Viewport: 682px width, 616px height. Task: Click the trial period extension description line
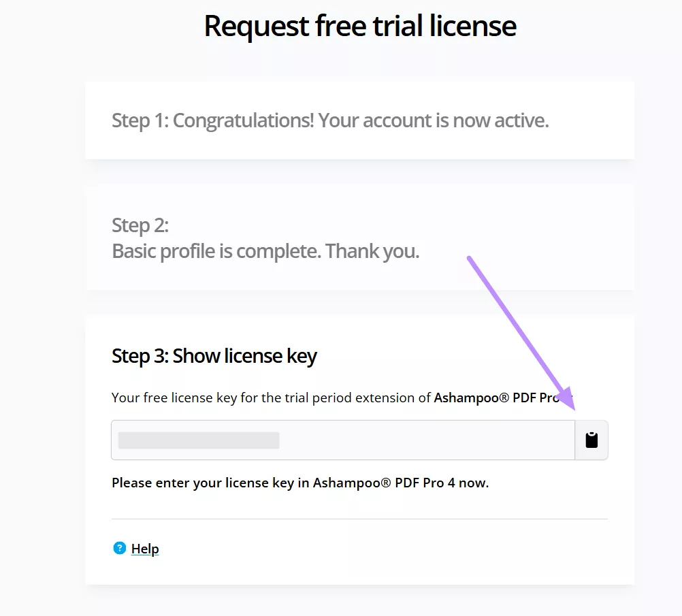(306, 398)
